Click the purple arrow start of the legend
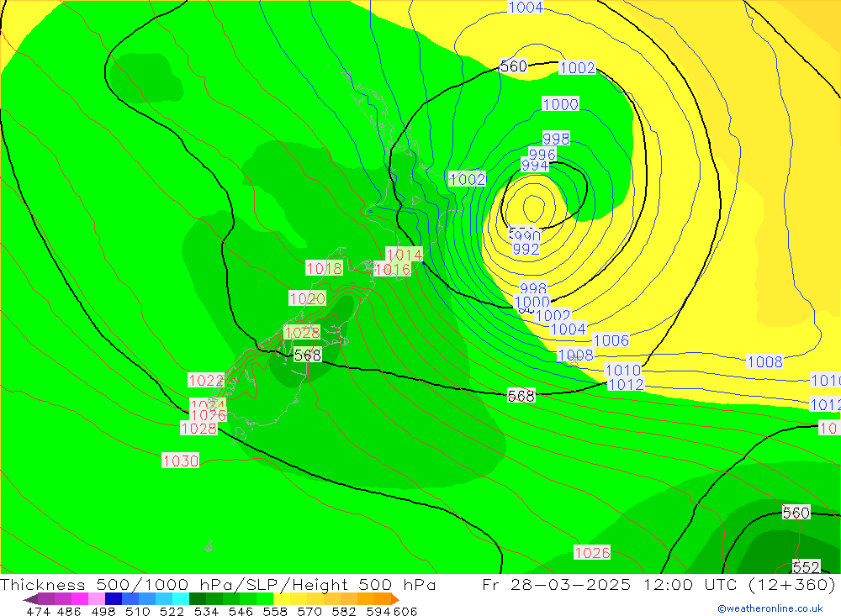Viewport: 841px width, 616px height. (x=30, y=599)
